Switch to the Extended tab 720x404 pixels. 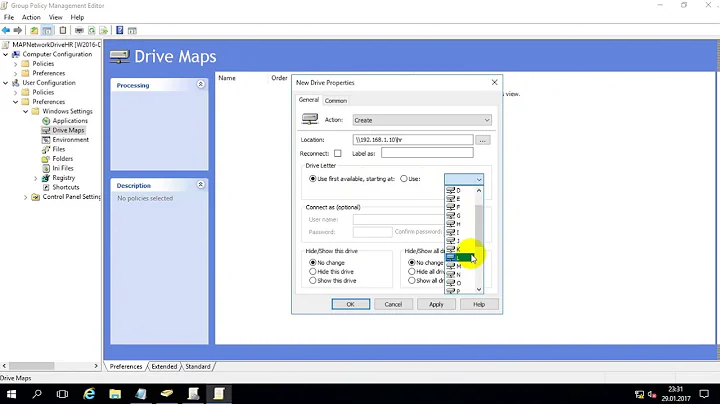(164, 366)
